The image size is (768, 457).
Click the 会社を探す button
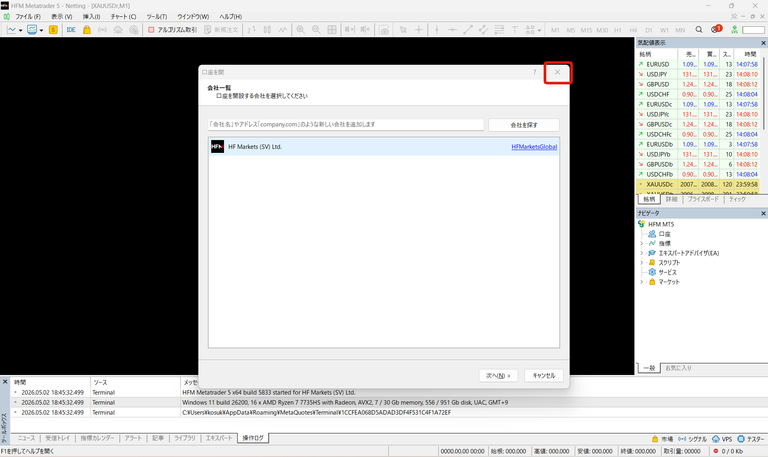coord(524,125)
